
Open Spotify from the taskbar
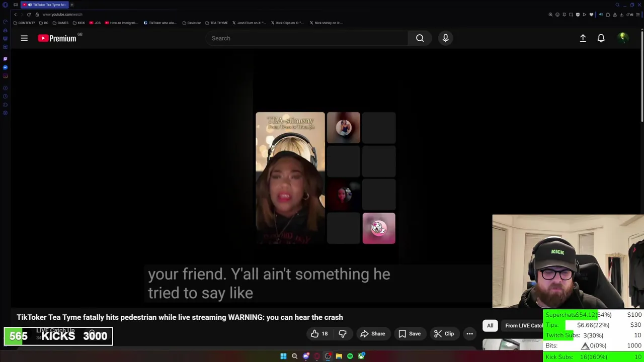click(x=350, y=356)
